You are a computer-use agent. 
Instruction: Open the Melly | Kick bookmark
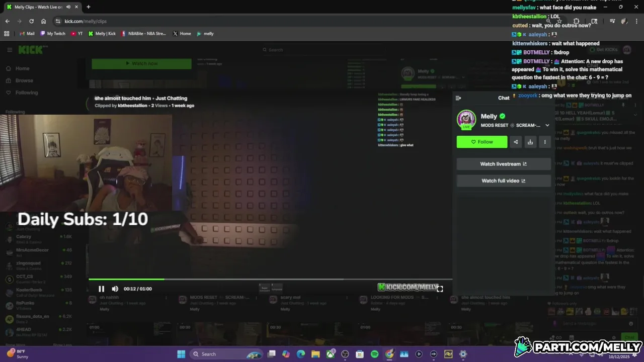[102, 34]
